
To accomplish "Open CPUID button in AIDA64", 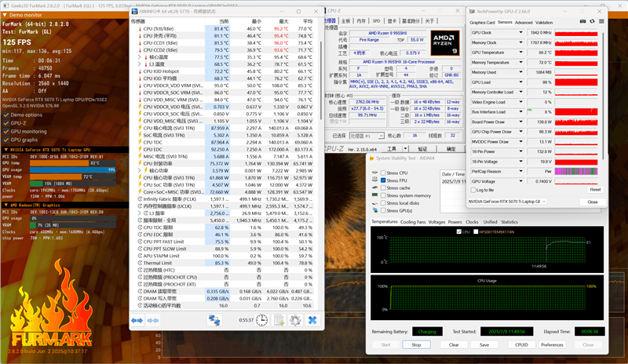I will pos(521,344).
